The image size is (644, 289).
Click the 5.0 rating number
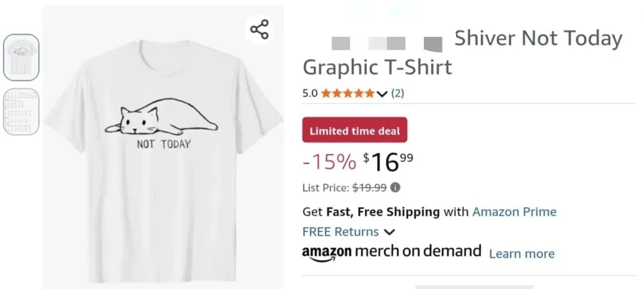point(310,93)
